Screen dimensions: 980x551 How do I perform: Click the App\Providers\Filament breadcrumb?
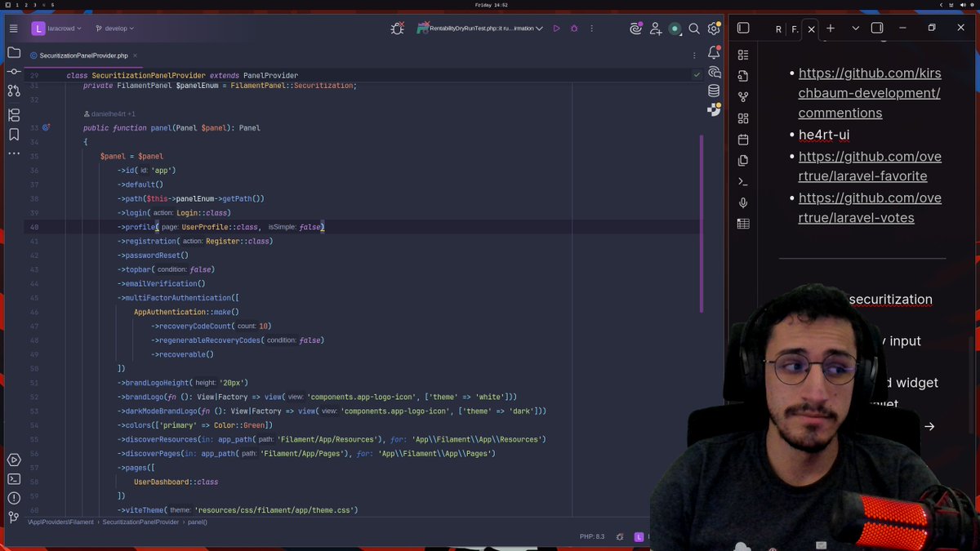60,522
